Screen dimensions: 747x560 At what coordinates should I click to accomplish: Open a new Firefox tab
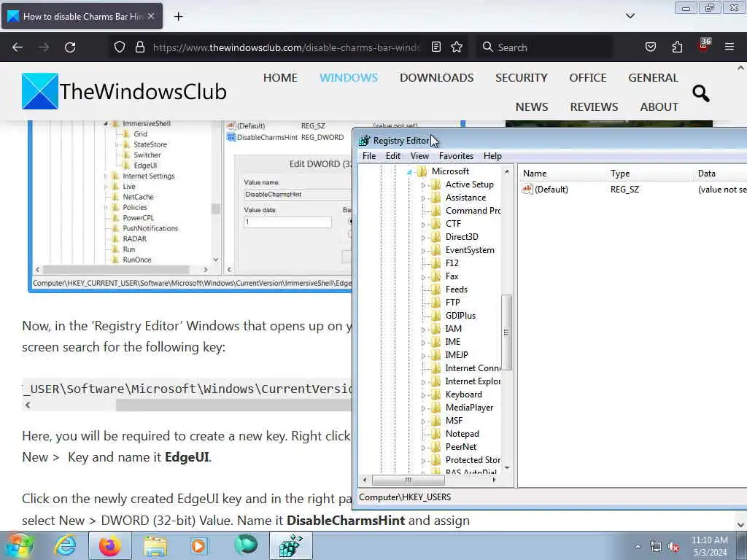tap(178, 17)
